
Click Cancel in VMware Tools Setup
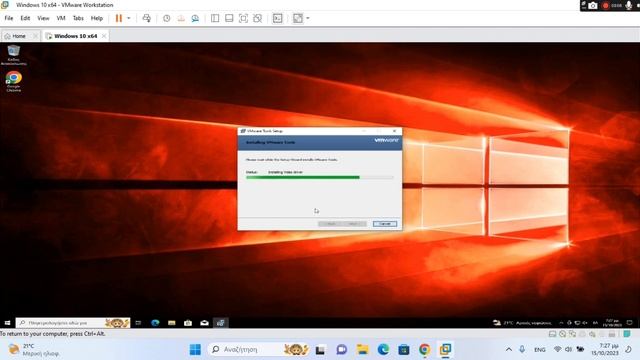pos(384,224)
